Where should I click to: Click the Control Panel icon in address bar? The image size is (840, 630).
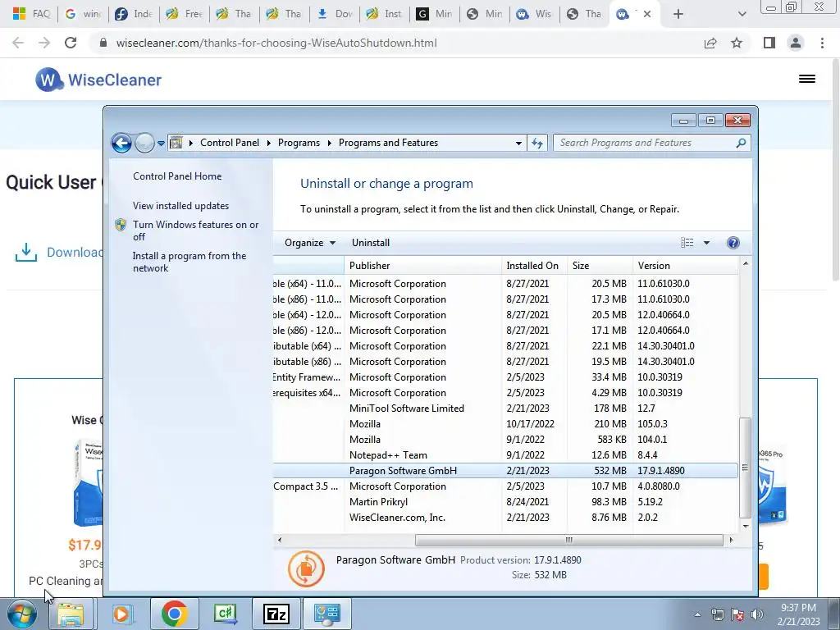176,143
